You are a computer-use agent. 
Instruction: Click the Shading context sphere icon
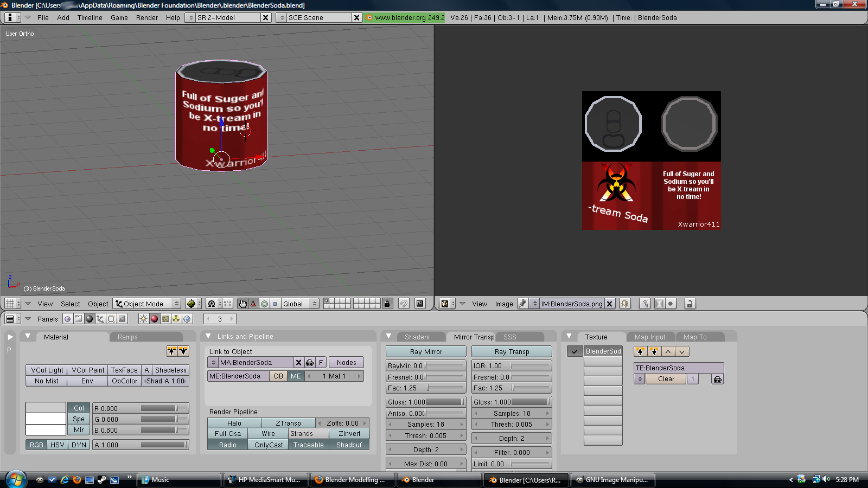(x=90, y=319)
